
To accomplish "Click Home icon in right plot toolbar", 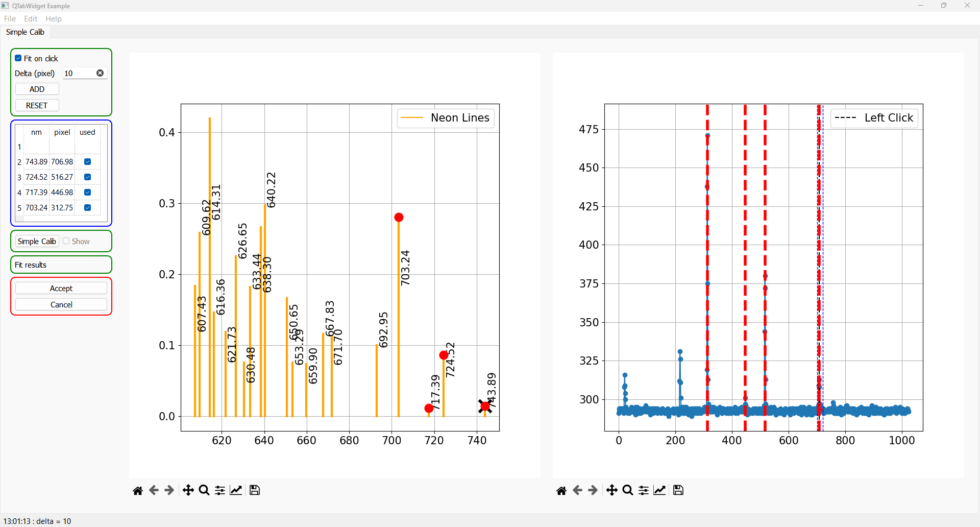I will (561, 491).
